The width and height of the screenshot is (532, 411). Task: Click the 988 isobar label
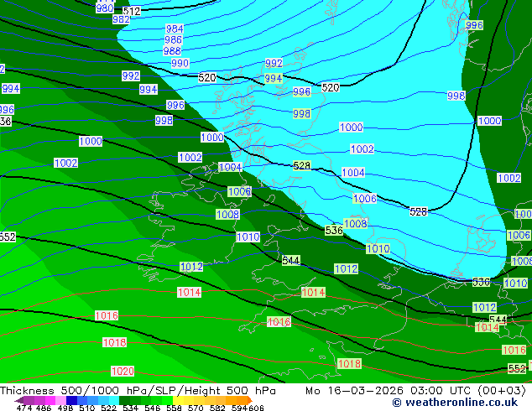(x=172, y=51)
